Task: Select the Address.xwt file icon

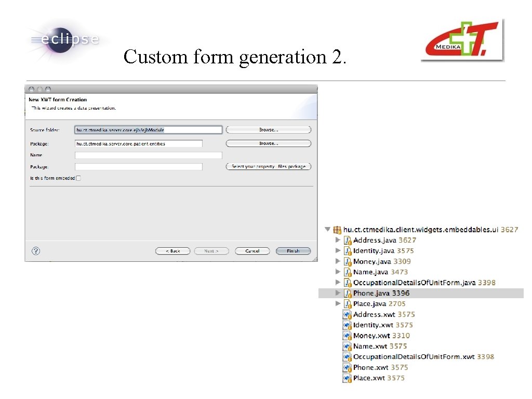Action: coord(347,314)
